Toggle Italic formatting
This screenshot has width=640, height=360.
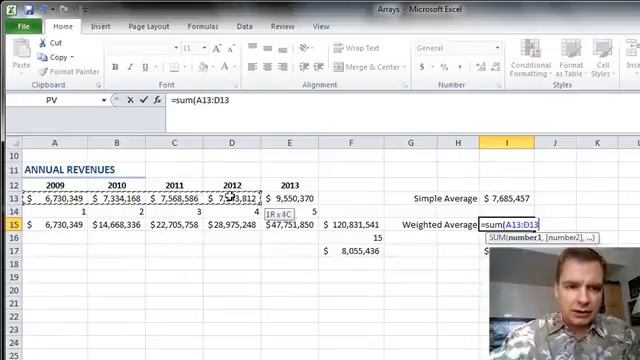(130, 67)
